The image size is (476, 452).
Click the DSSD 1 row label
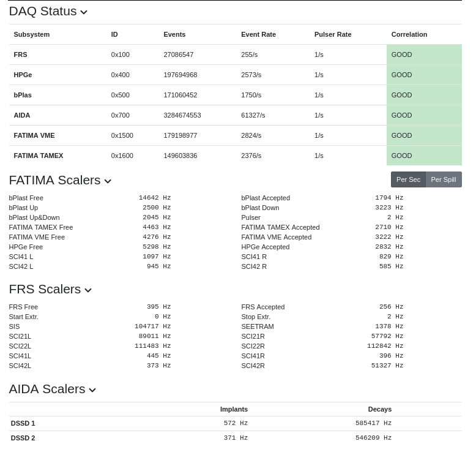[x=23, y=423]
